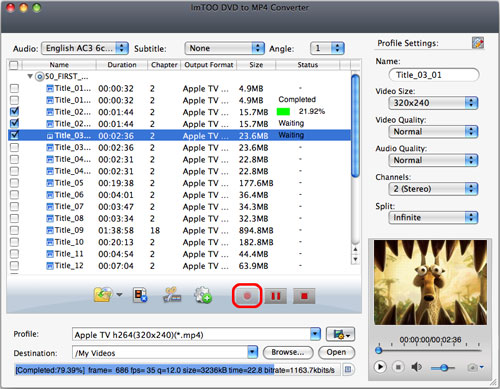Screen dimensions: 500x389
Task: Click the scrollbar up arrow
Action: pyautogui.click(x=355, y=249)
